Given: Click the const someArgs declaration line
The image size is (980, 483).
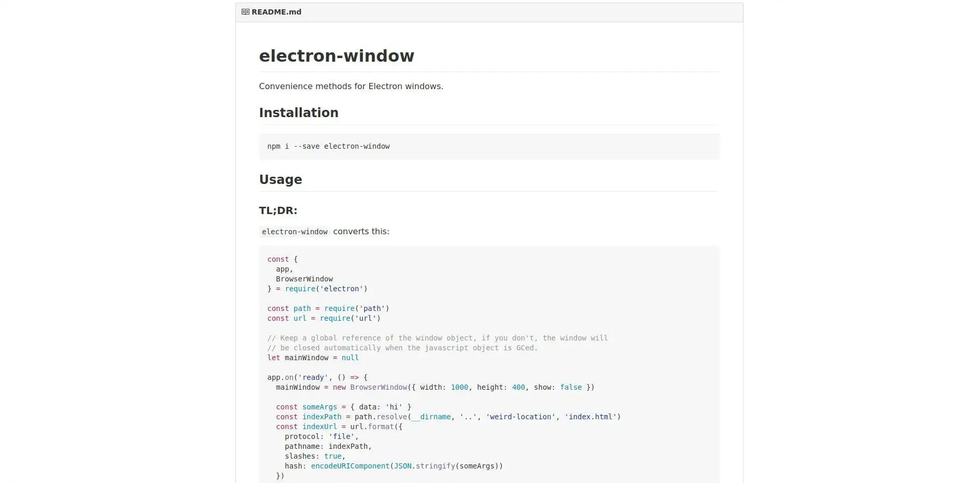Looking at the screenshot, I should coord(343,407).
